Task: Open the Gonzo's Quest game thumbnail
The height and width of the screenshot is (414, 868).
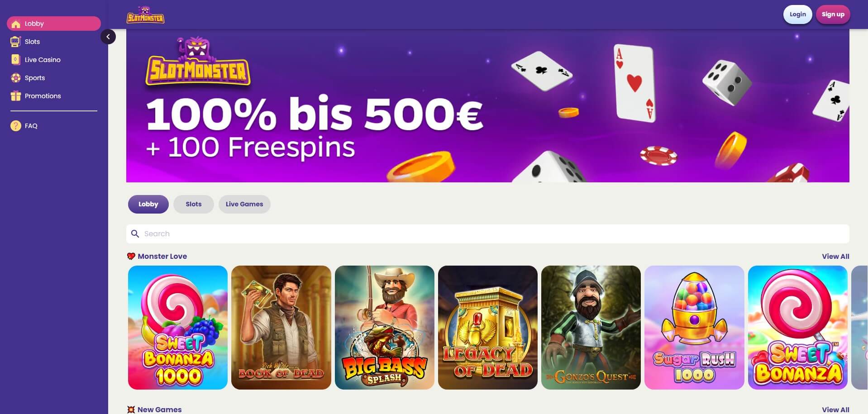Action: tap(591, 328)
